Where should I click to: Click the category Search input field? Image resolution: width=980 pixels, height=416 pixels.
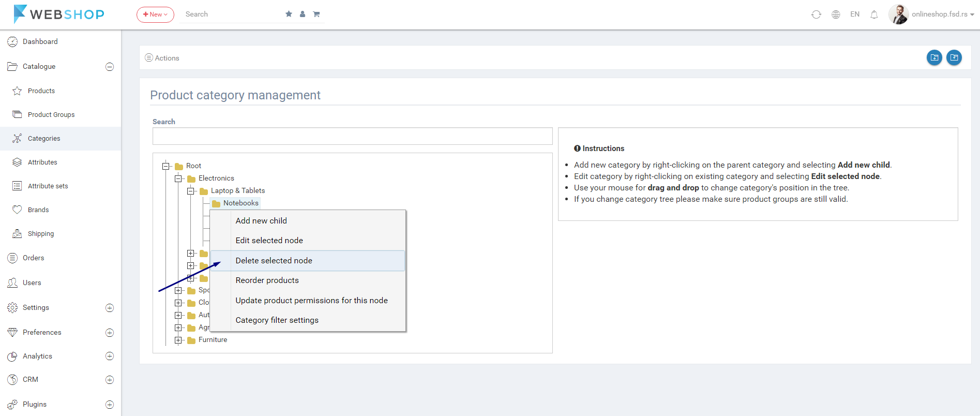click(353, 136)
